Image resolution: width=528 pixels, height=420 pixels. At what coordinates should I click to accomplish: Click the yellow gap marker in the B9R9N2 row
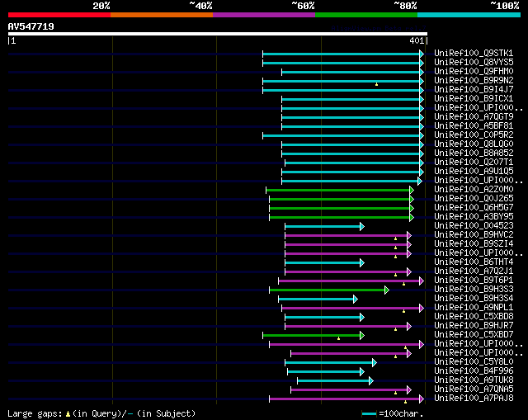pyautogui.click(x=376, y=84)
